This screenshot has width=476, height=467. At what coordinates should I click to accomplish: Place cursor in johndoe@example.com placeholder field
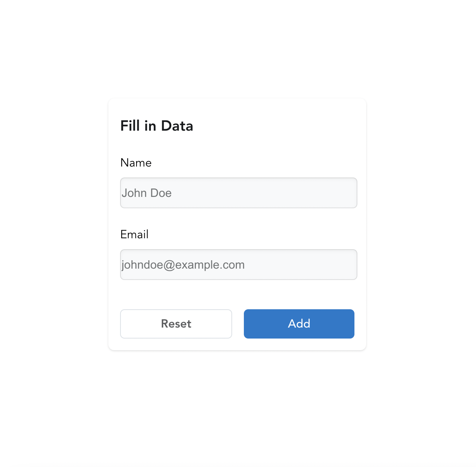(x=239, y=265)
